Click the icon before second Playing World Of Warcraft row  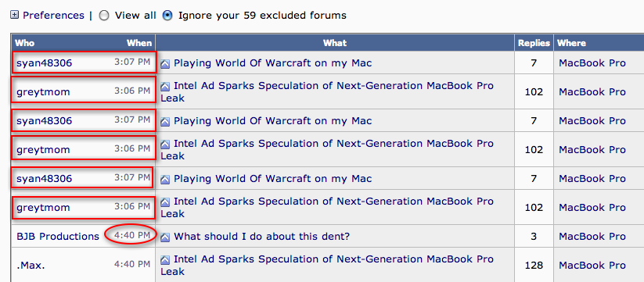pos(165,121)
